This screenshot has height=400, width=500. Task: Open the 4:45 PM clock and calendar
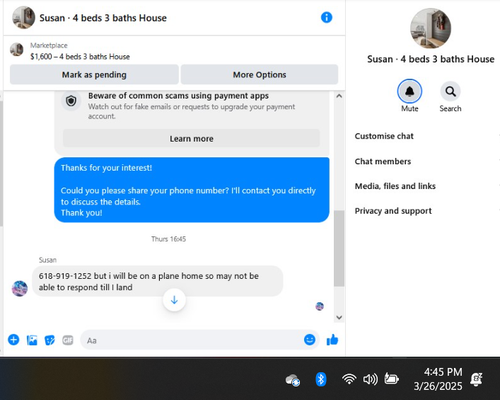(x=438, y=379)
